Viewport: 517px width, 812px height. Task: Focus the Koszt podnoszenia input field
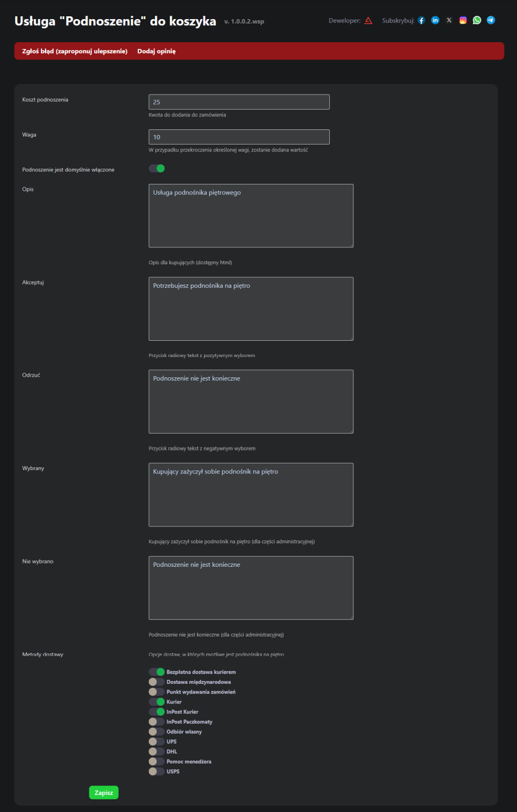(x=239, y=102)
